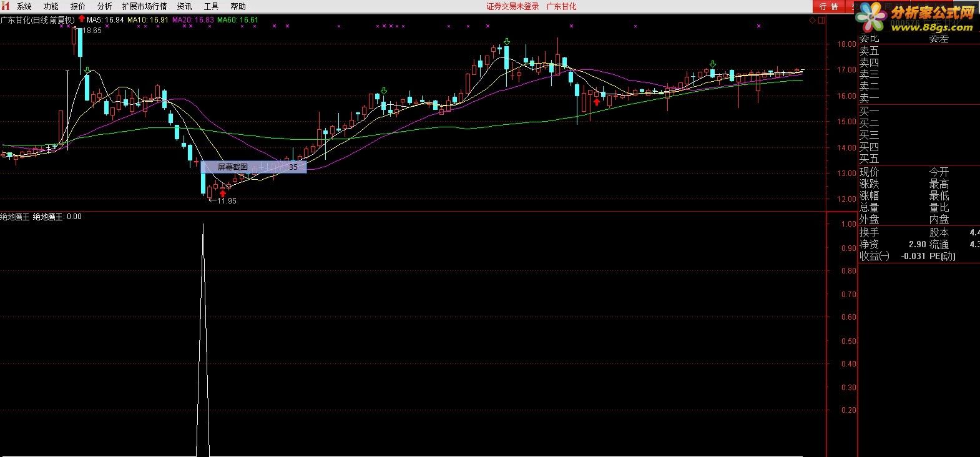This screenshot has height=457, width=980.
Task: Click chart title 广东甘化(日线.前复权)
Action: pos(37,19)
